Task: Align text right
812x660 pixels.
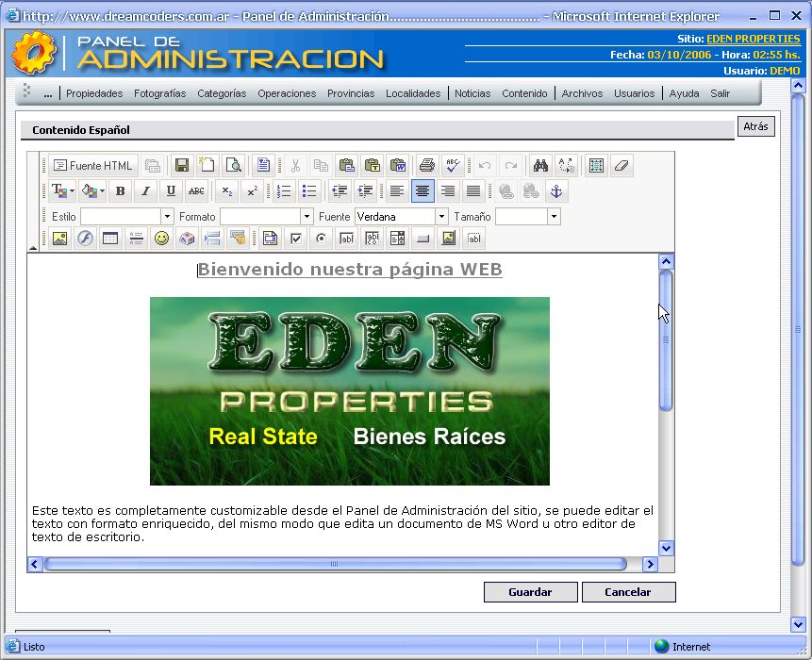Action: 448,191
